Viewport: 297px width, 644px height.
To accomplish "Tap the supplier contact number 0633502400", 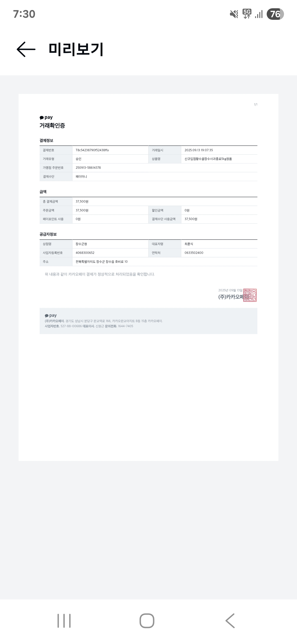I will coord(194,253).
